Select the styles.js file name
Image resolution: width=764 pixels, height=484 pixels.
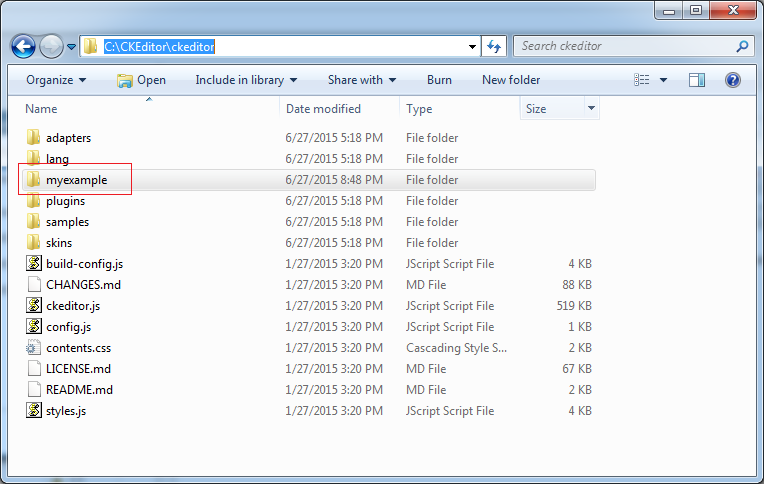[66, 411]
